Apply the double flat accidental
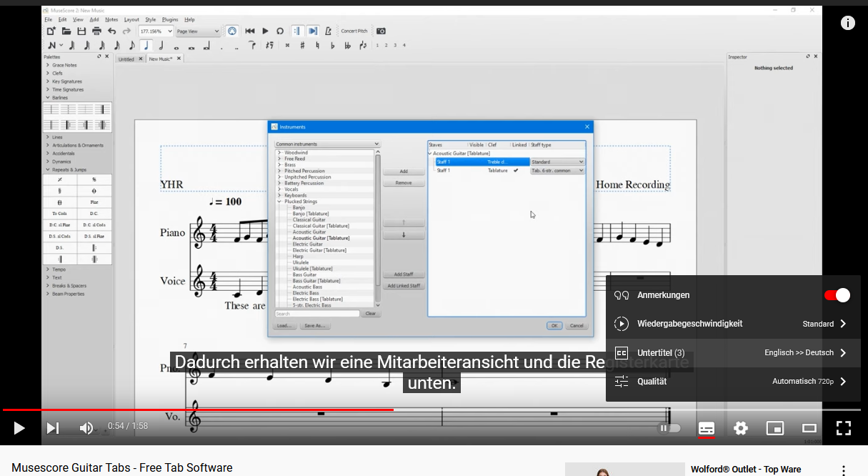 348,45
